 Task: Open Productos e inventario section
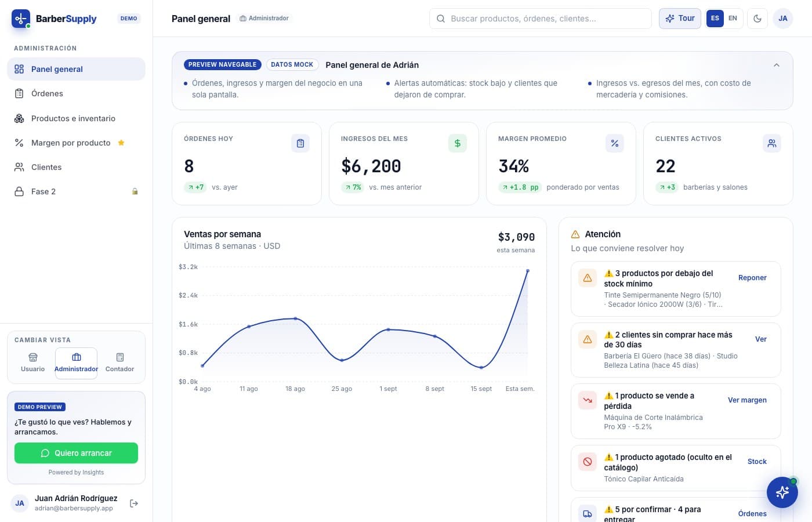pos(76,118)
